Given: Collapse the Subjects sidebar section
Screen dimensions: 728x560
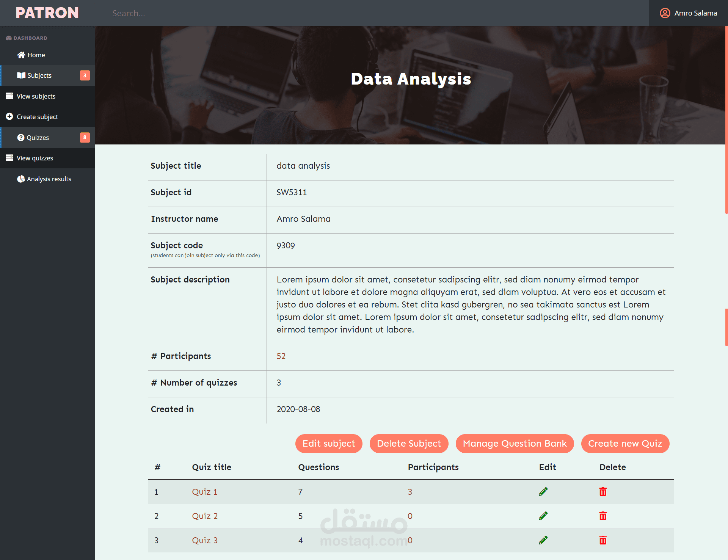Looking at the screenshot, I should click(x=39, y=75).
